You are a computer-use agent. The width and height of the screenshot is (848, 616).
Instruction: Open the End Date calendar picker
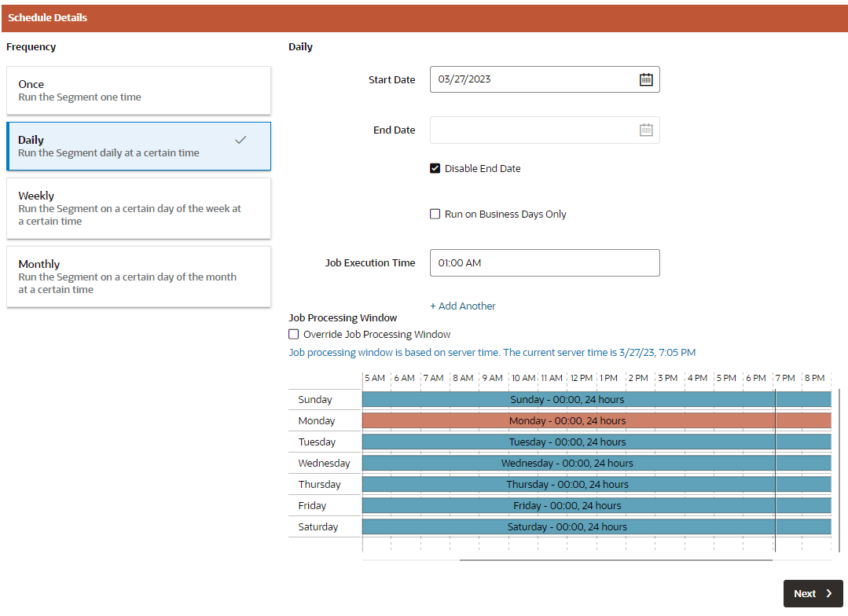coord(646,130)
